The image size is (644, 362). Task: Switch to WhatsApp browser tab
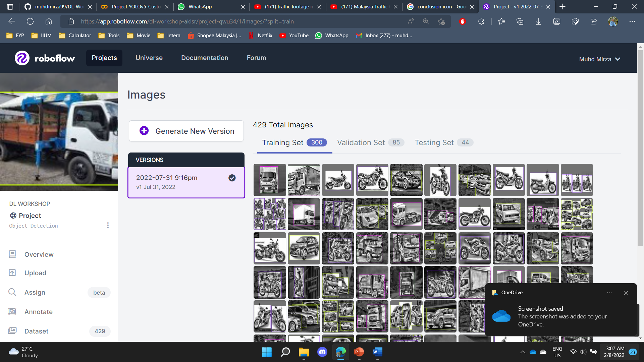click(x=211, y=7)
